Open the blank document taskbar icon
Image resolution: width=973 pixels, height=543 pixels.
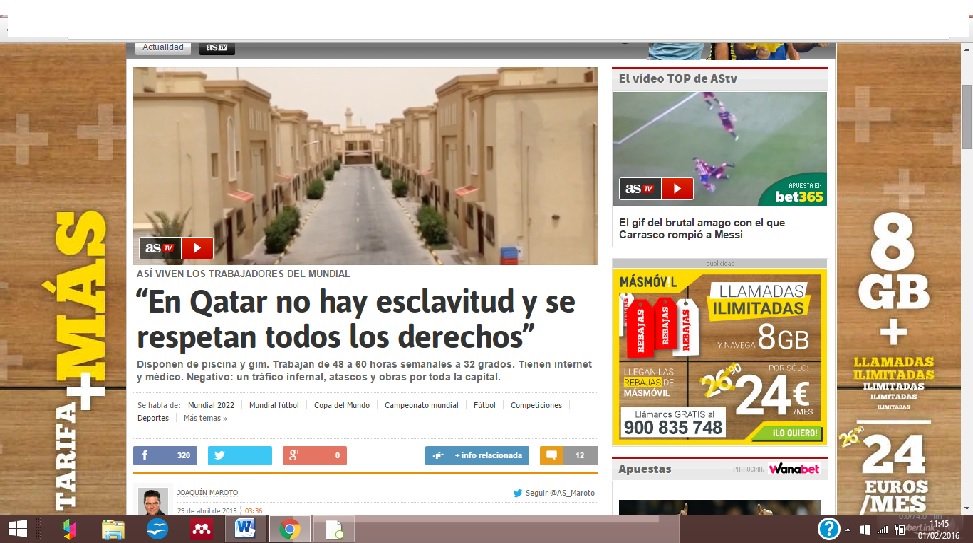coord(334,529)
